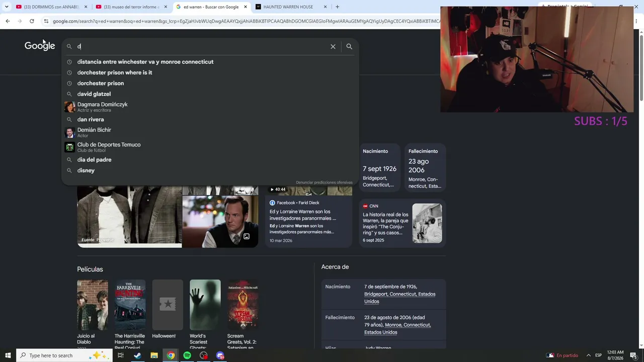Screen dimensions: 644x362
Task: Click the Chrome taskbar icon
Action: (x=171, y=355)
